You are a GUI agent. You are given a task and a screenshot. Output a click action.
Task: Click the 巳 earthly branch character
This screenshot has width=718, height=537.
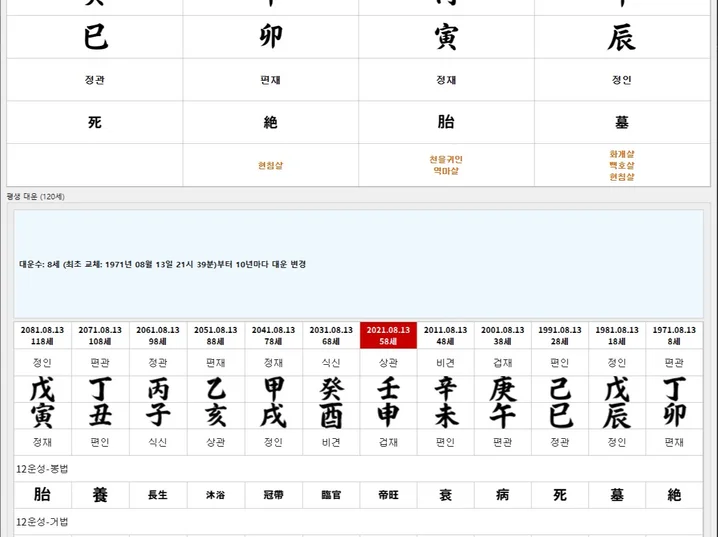[x=95, y=38]
